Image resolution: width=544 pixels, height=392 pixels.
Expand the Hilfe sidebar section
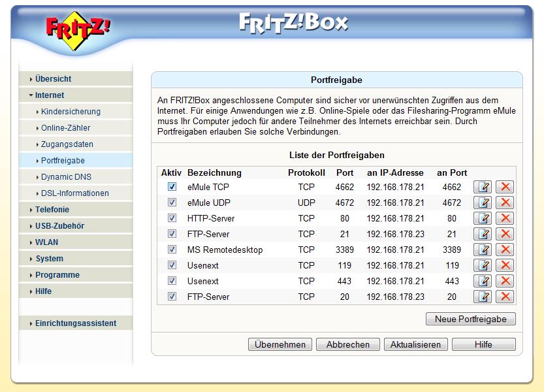click(76, 291)
